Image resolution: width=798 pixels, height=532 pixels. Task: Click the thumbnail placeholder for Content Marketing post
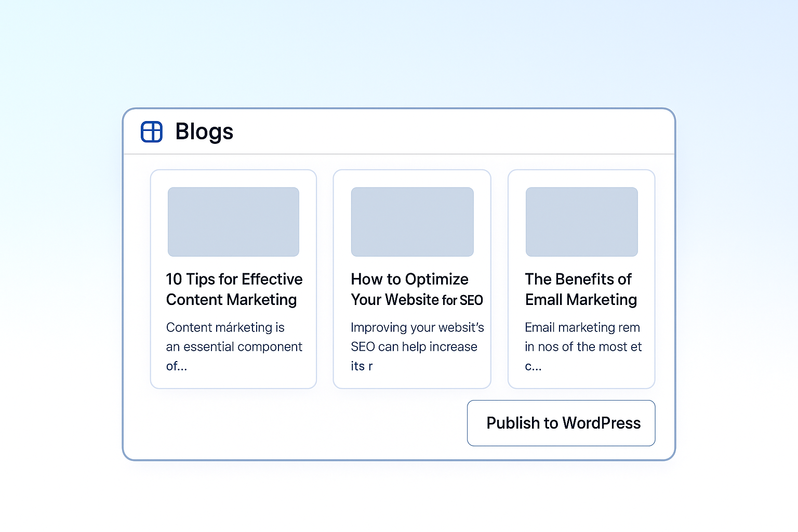(x=233, y=222)
